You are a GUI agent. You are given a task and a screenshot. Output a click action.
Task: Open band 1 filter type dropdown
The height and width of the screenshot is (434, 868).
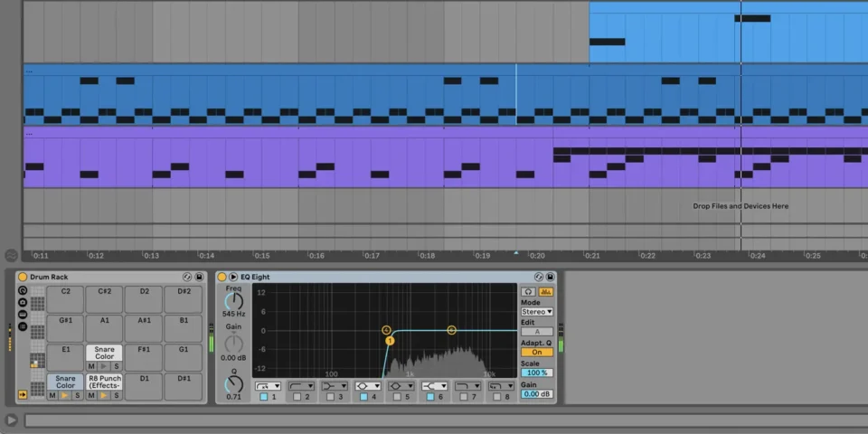click(269, 385)
